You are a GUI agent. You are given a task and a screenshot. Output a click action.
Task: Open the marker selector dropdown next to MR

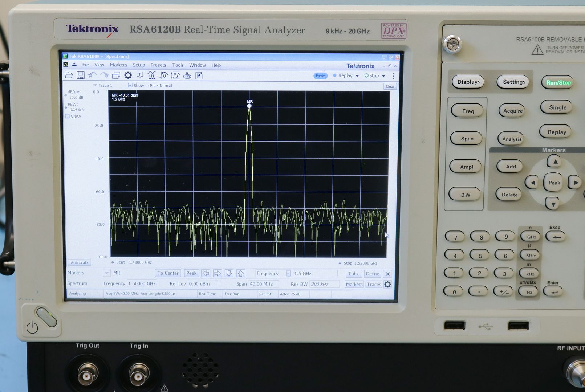point(107,273)
